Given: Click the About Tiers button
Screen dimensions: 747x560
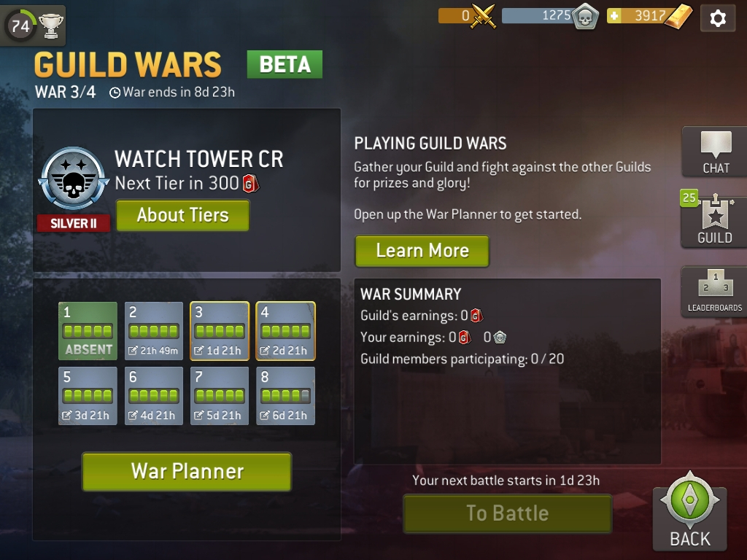Looking at the screenshot, I should pos(182,215).
